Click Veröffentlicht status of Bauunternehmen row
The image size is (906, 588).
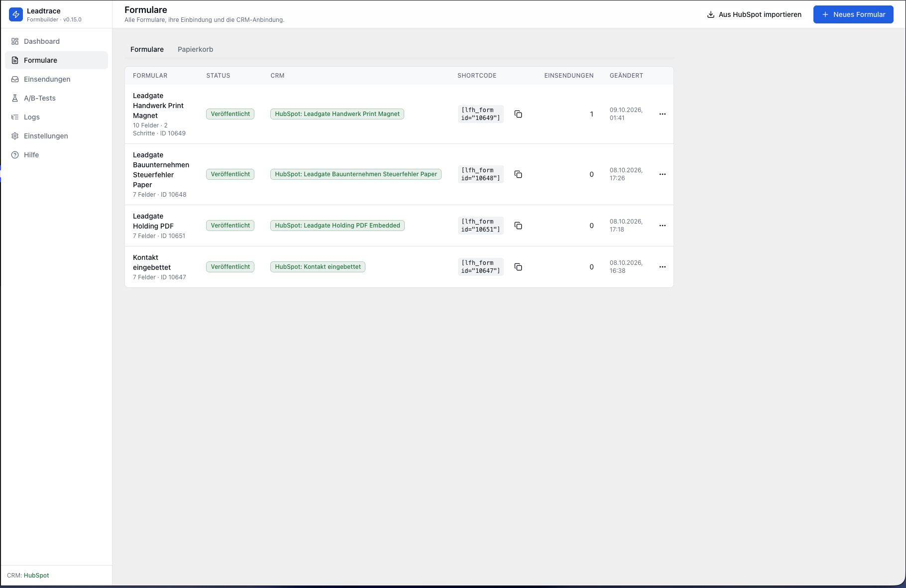click(230, 174)
